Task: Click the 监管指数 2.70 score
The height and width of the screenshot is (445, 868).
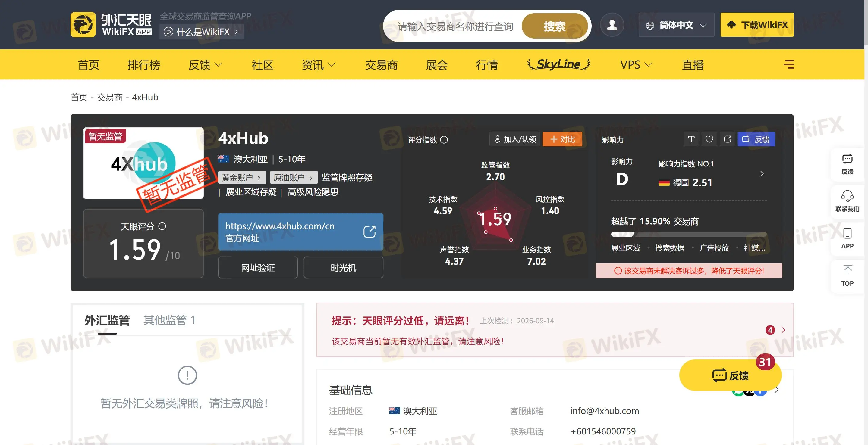Action: click(495, 171)
